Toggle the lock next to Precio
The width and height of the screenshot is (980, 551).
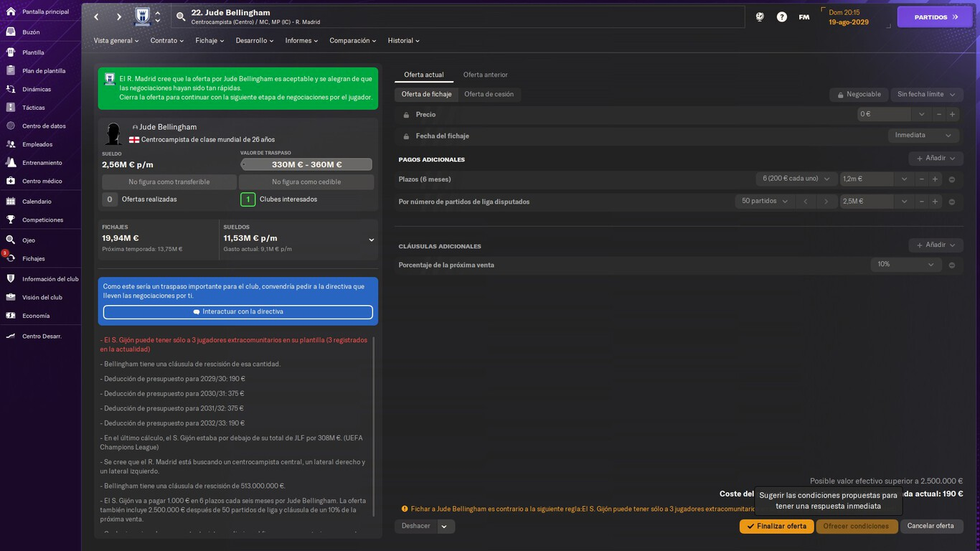coord(406,115)
